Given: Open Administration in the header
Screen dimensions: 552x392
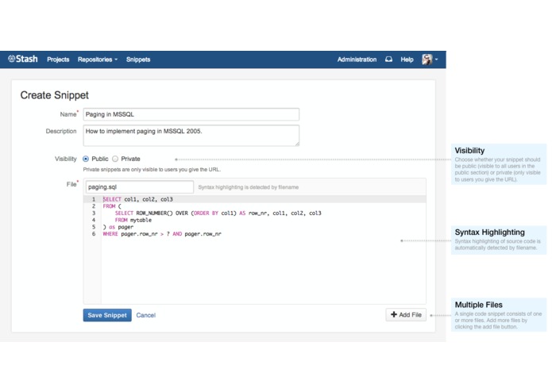Looking at the screenshot, I should click(357, 60).
